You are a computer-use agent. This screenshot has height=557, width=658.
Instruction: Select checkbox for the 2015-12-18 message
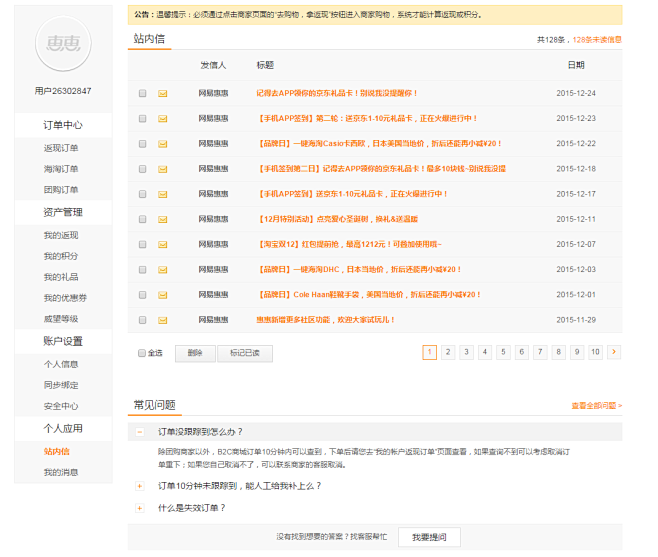coord(142,169)
